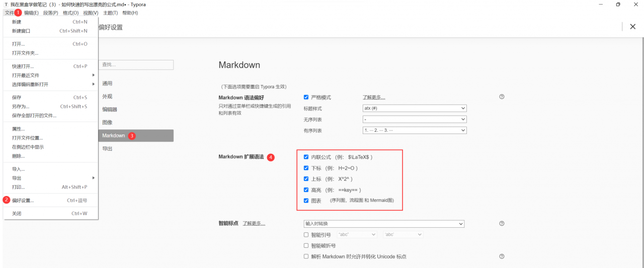This screenshot has height=268, width=644.
Task: Expand 导出 submenu in 文件 menu
Action: click(51, 178)
